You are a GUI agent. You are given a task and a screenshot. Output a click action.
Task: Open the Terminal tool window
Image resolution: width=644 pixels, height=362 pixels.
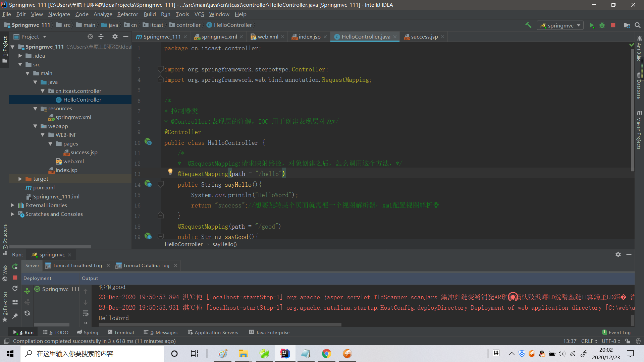tap(121, 333)
